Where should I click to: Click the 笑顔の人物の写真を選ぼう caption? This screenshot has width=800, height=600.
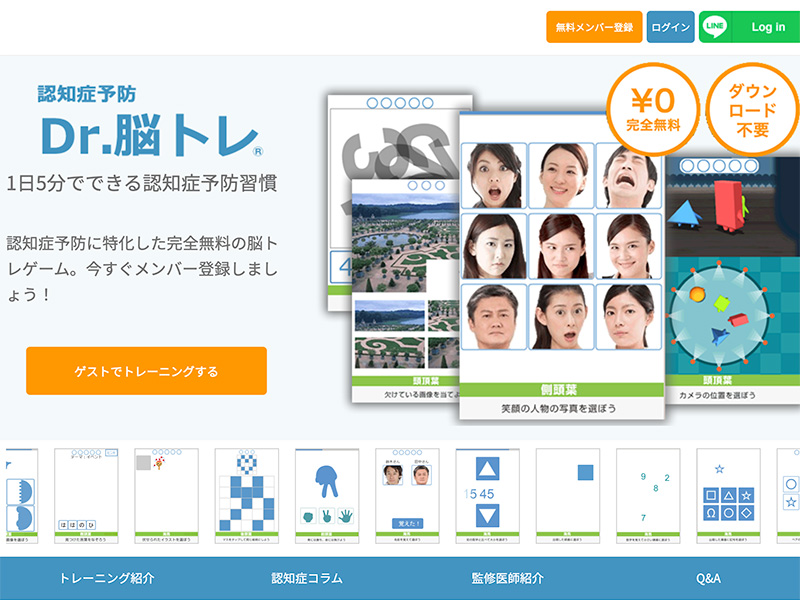(559, 408)
